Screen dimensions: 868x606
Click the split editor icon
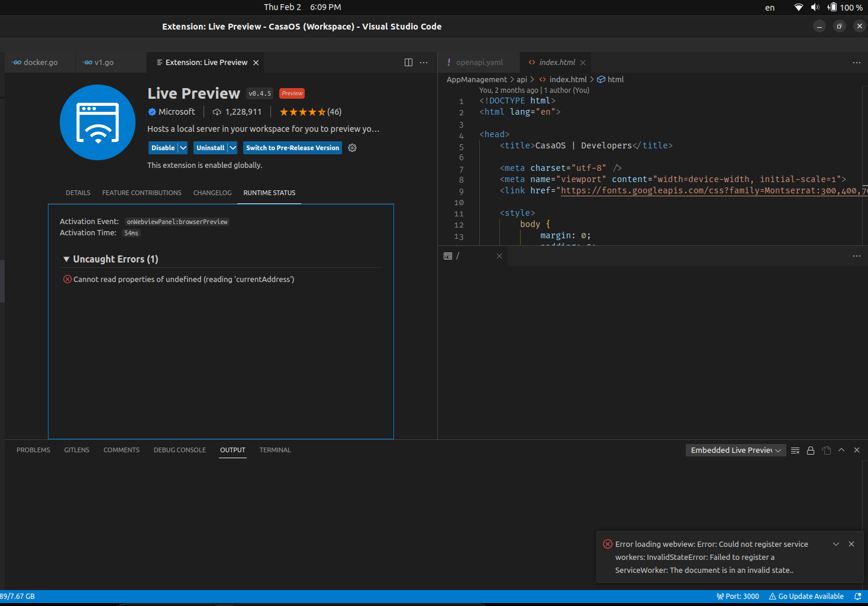408,62
